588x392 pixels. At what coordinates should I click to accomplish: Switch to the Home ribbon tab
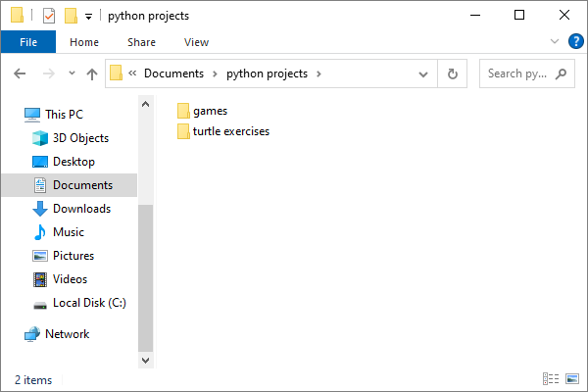(x=84, y=42)
